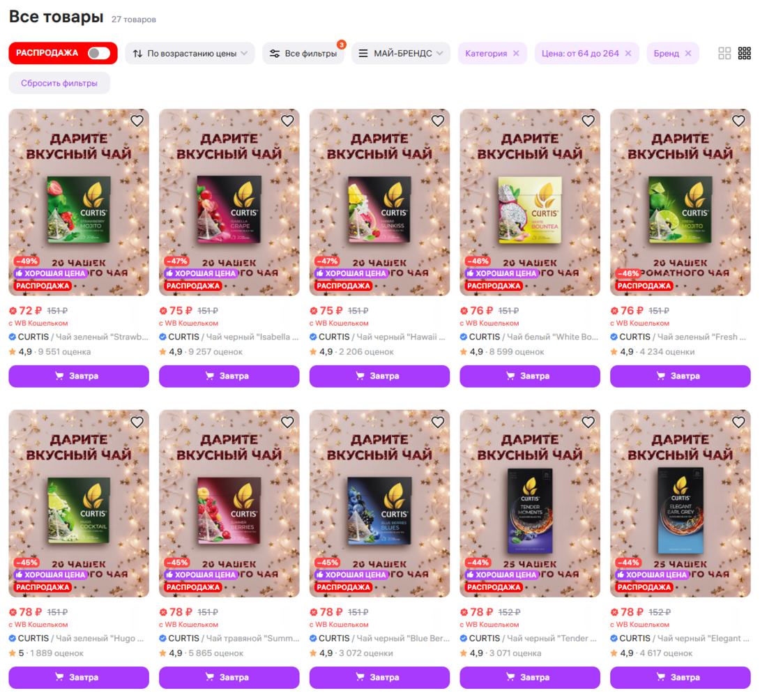Add Strawberry Mojito tea to favorites
Viewport: 760px width, 700px height.
pyautogui.click(x=137, y=121)
